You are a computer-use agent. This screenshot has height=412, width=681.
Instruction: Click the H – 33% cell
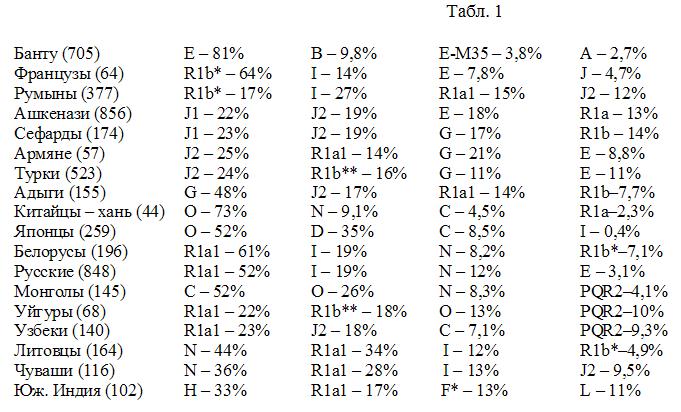(x=215, y=391)
